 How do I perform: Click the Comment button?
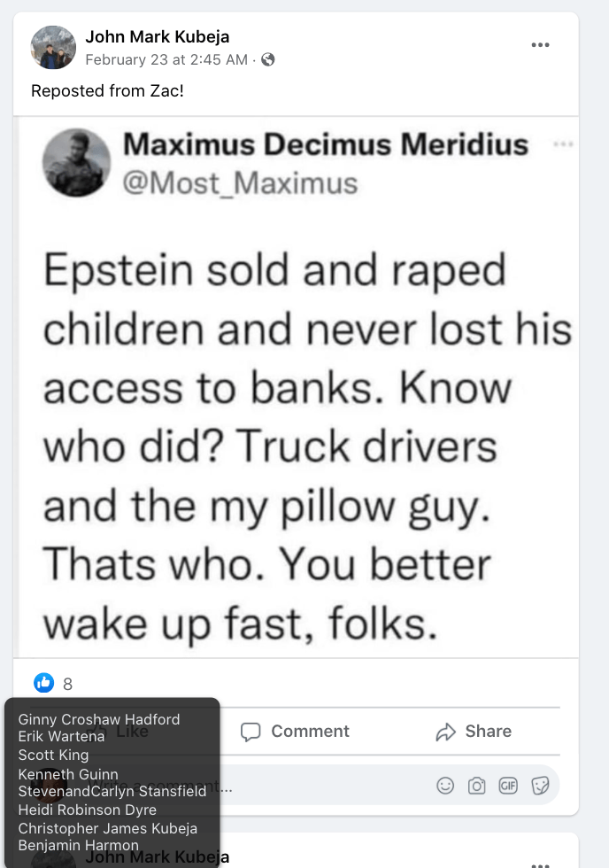[x=296, y=732]
